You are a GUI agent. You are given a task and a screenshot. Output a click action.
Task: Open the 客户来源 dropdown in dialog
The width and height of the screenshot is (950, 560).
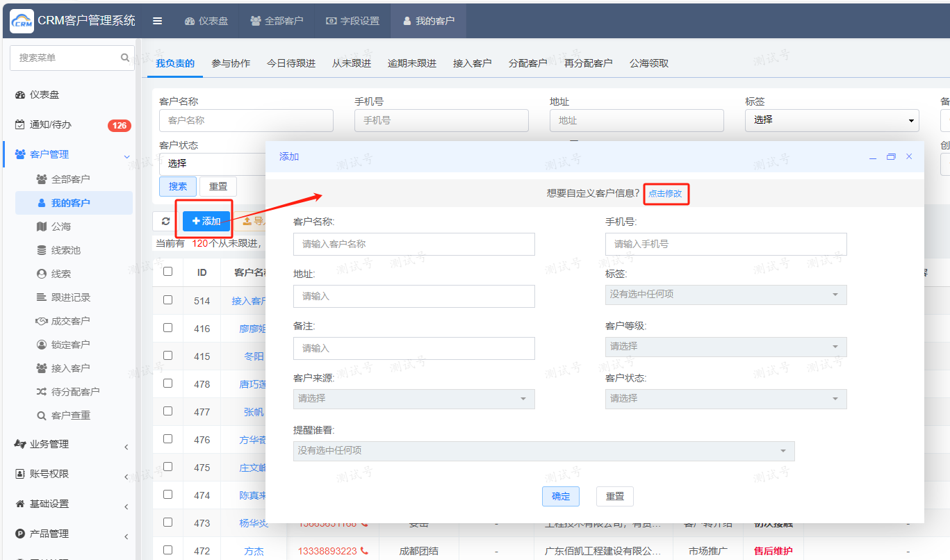413,399
